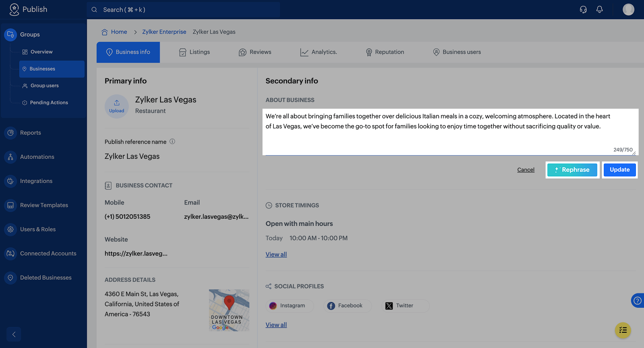
Task: Click View all under Store Timings
Action: pos(276,255)
